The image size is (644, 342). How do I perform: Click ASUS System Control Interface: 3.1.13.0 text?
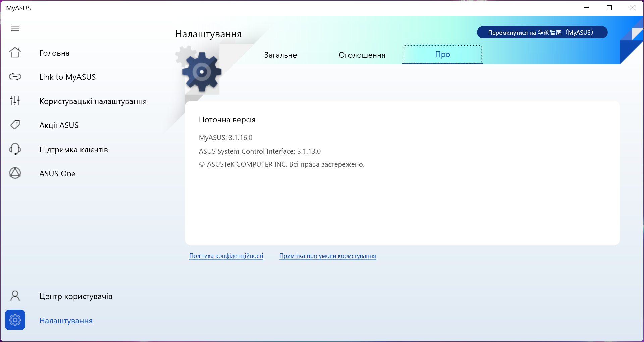coord(260,151)
